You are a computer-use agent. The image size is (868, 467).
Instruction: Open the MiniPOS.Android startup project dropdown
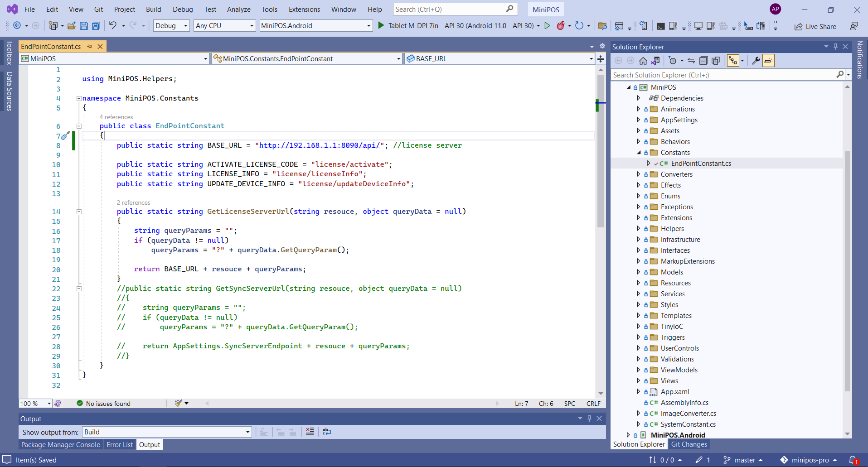(316, 26)
